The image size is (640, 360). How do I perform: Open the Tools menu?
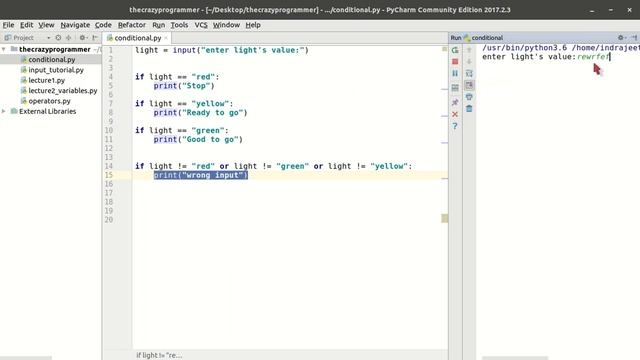[179, 25]
